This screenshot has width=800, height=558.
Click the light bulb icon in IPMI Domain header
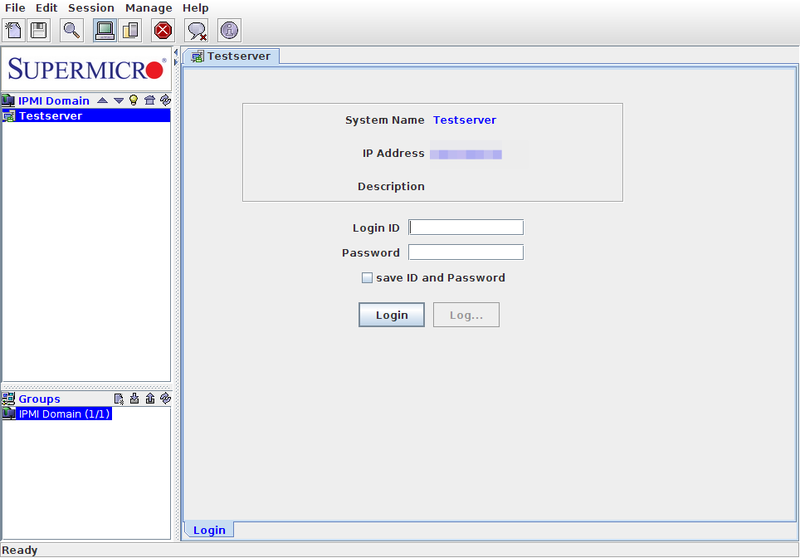[x=134, y=100]
